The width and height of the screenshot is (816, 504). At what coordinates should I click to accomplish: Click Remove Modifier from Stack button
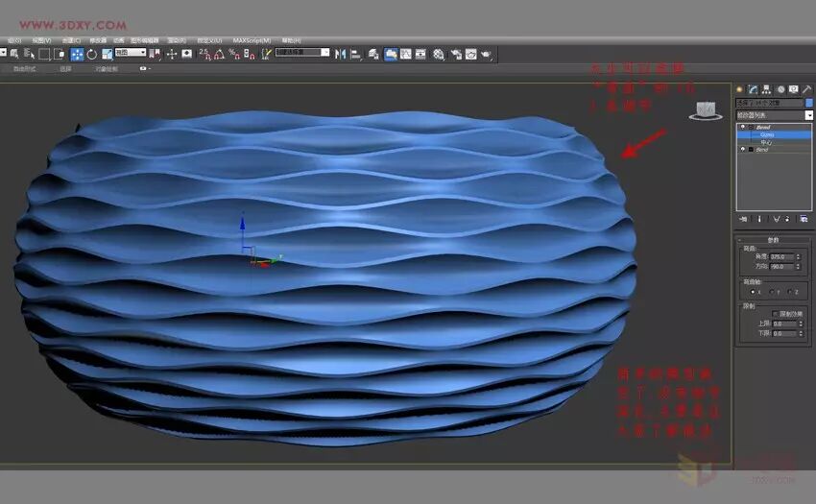coord(787,219)
